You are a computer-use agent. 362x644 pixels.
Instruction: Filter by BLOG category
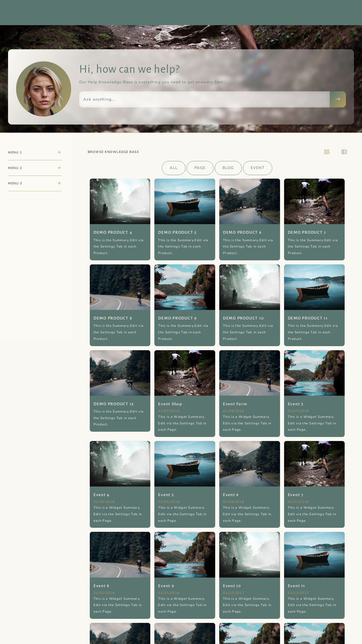[228, 168]
